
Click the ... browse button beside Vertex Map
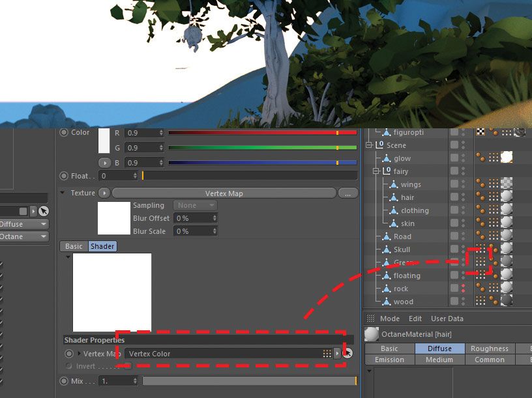pyautogui.click(x=348, y=192)
